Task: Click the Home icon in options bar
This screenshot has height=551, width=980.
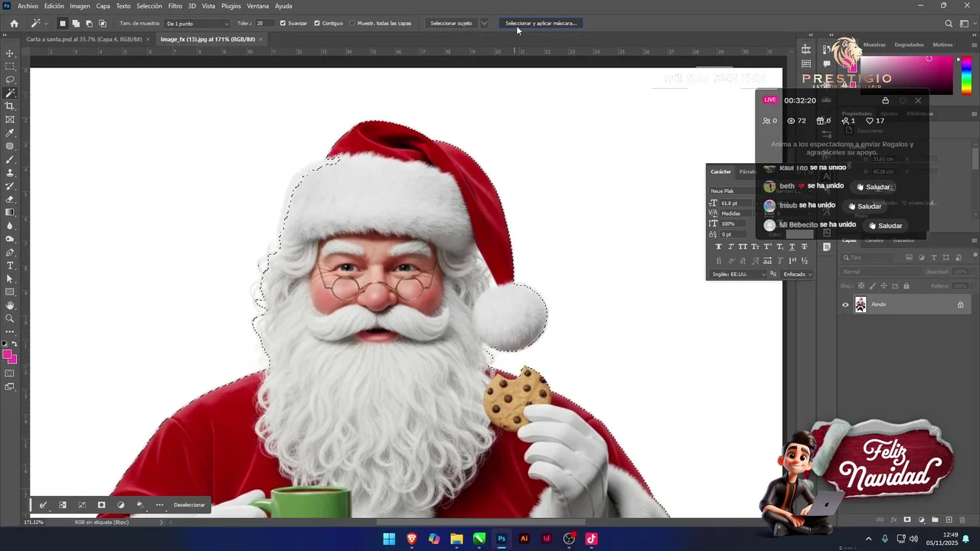Action: tap(14, 23)
